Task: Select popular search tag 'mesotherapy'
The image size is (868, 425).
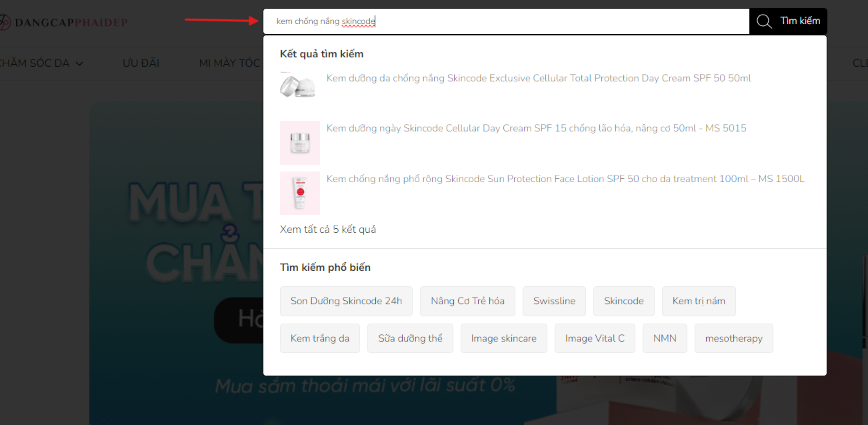Action: point(734,338)
